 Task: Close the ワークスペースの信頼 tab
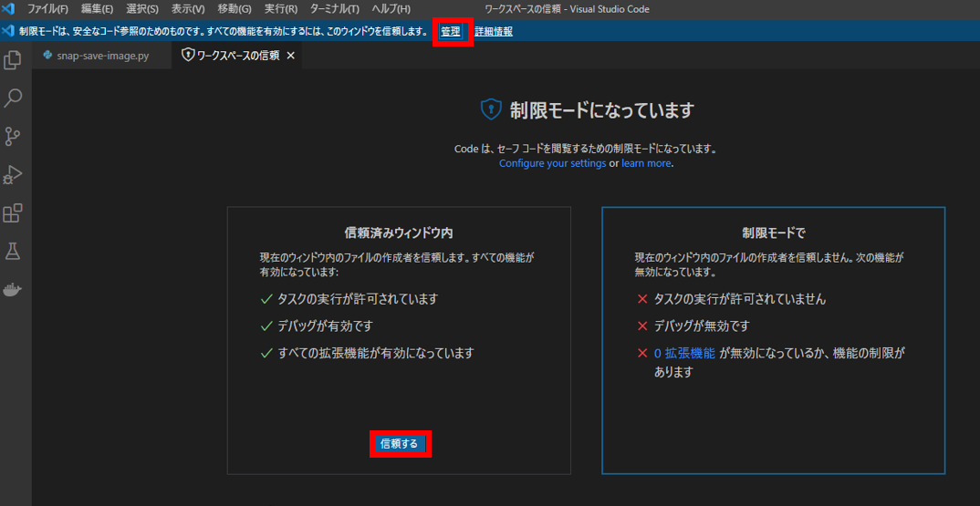[290, 56]
